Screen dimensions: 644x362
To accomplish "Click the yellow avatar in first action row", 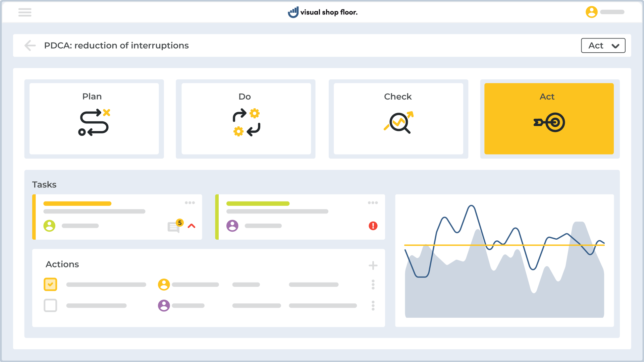I will pos(164,285).
